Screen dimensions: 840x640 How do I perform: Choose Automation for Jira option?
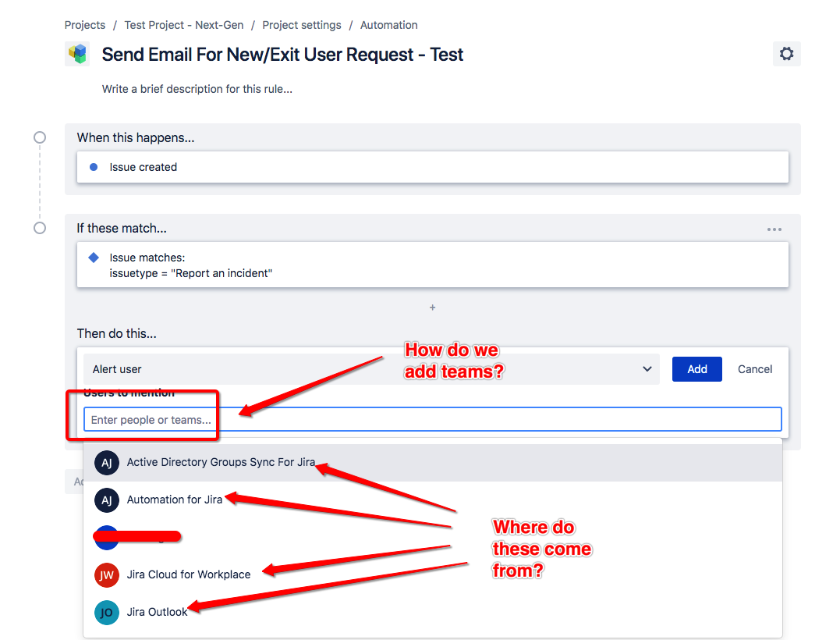pos(433,500)
